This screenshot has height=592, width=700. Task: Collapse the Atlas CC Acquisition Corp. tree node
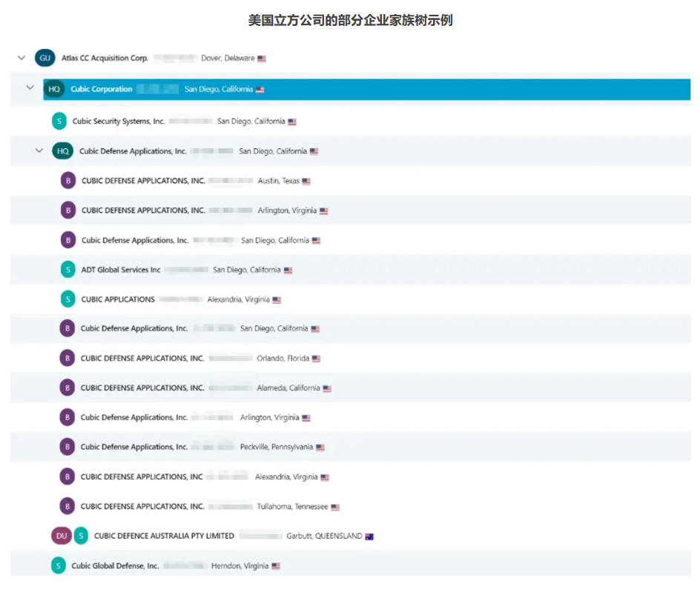click(x=22, y=58)
